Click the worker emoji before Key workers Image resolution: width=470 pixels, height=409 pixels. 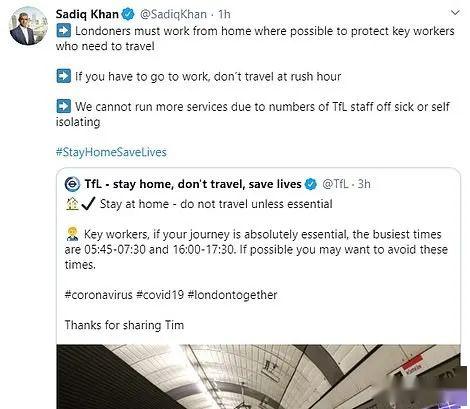tap(72, 234)
